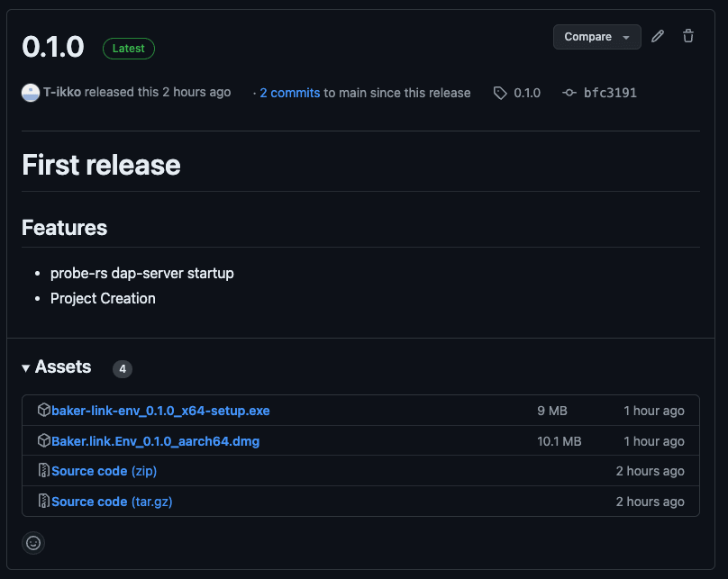The image size is (728, 579).
Task: Click T-ikko's avatar image
Action: tap(30, 93)
